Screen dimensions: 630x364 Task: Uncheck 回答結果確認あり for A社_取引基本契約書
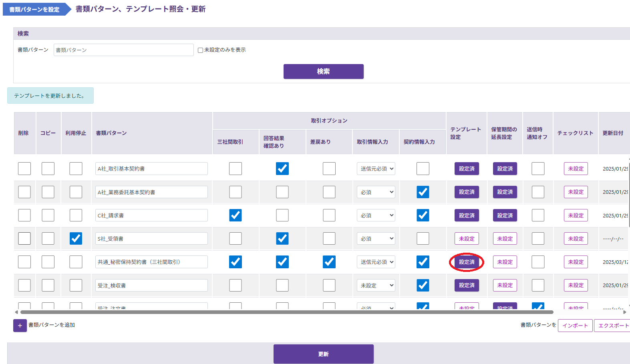(282, 169)
